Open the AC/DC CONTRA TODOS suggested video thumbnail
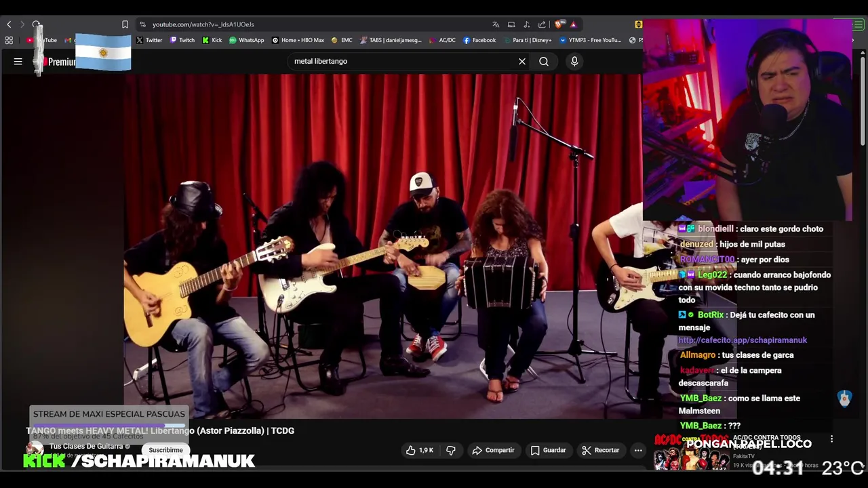This screenshot has width=868, height=488. (690, 452)
